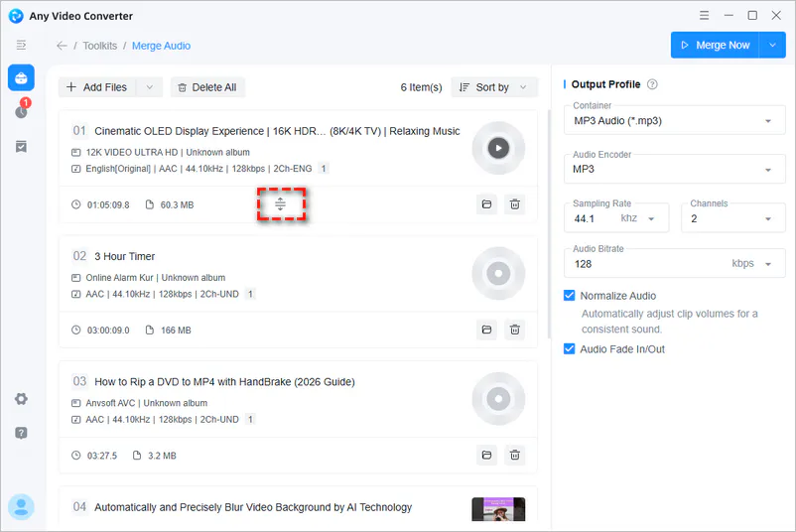The width and height of the screenshot is (796, 532).
Task: Click the Output Profile heading
Action: [x=605, y=84]
